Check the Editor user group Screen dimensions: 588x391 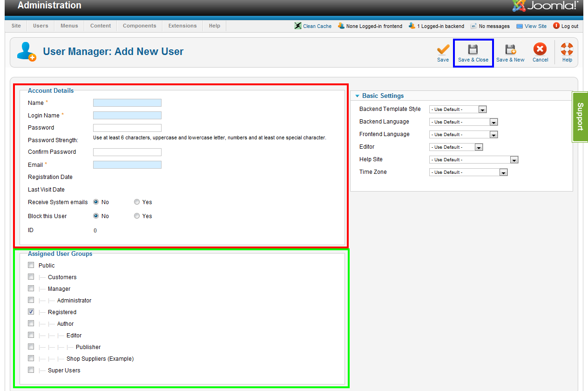(31, 335)
